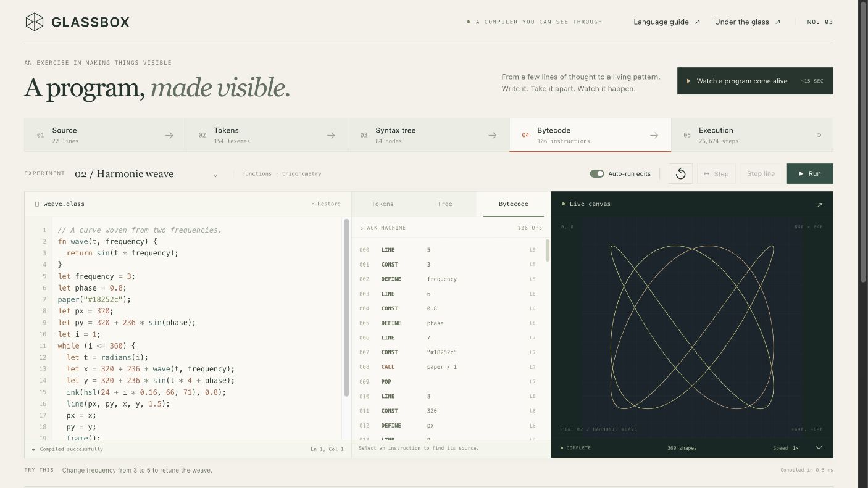
Task: Click the reset circular arrow icon
Action: click(x=680, y=173)
